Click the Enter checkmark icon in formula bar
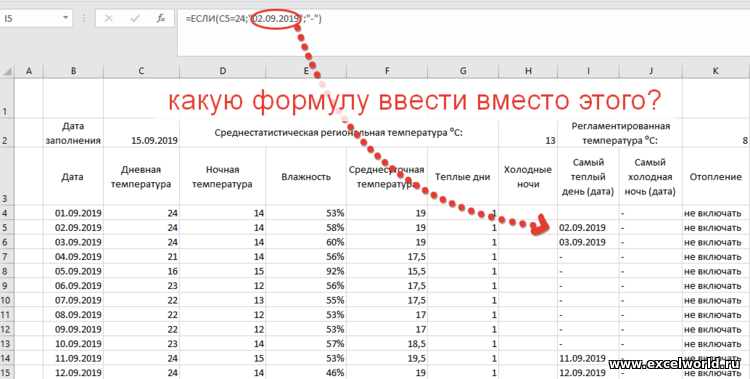Viewport: 750px width, 379px height. [x=135, y=19]
